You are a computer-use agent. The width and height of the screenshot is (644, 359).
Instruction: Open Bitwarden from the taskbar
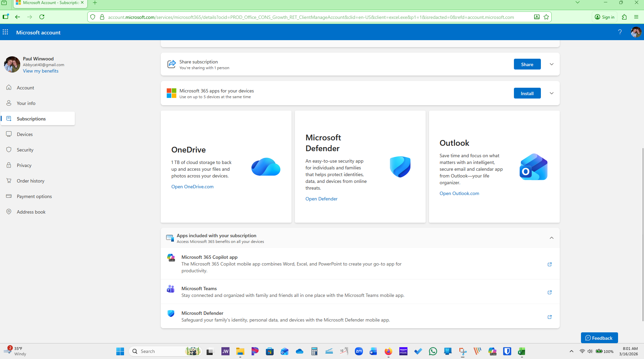pyautogui.click(x=507, y=351)
